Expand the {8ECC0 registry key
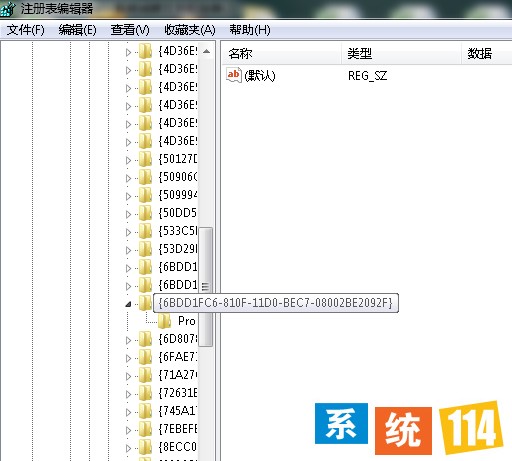 coord(128,448)
